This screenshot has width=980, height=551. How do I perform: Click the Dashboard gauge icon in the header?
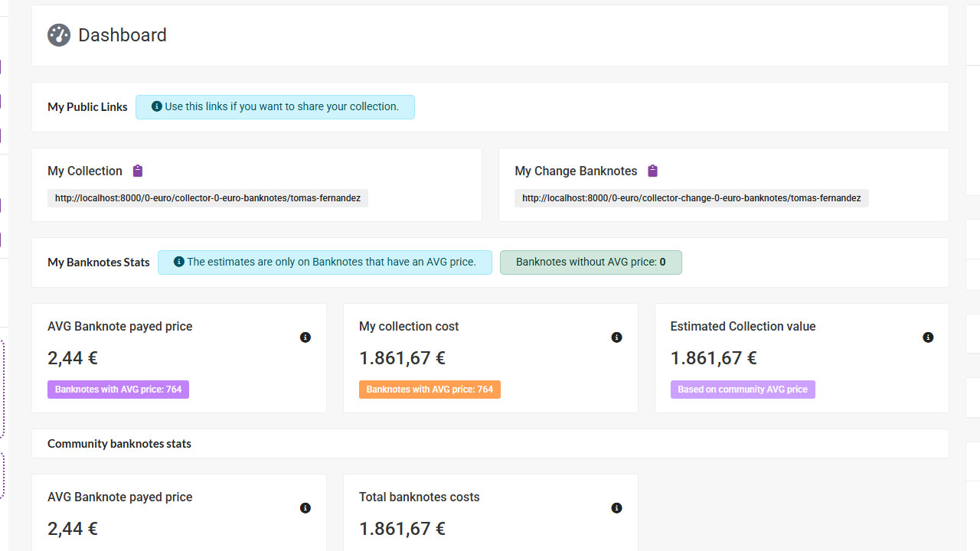click(59, 35)
